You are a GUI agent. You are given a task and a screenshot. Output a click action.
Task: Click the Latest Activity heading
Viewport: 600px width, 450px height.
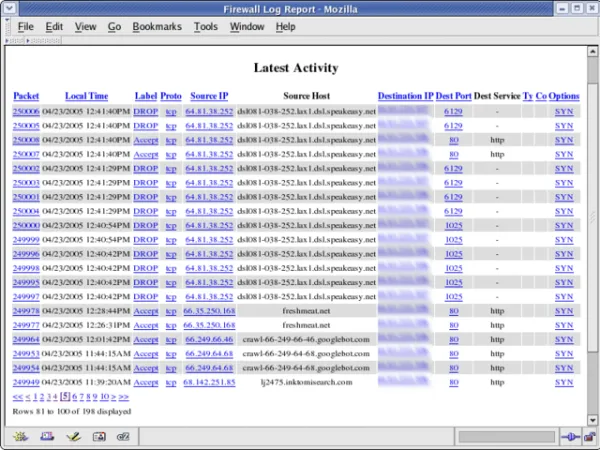coord(296,68)
